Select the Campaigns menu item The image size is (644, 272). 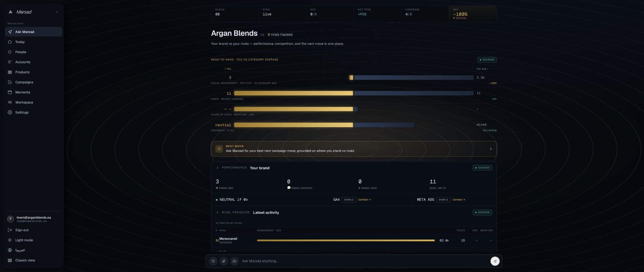pos(34,82)
